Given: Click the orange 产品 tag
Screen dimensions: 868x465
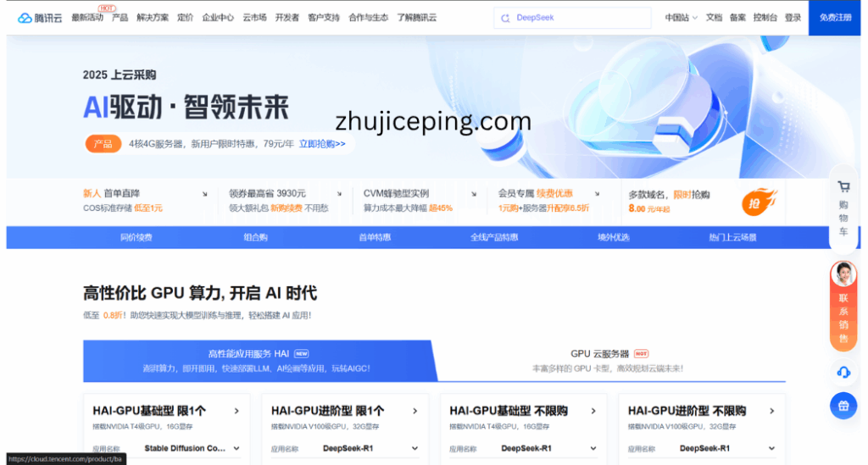Looking at the screenshot, I should (x=103, y=144).
